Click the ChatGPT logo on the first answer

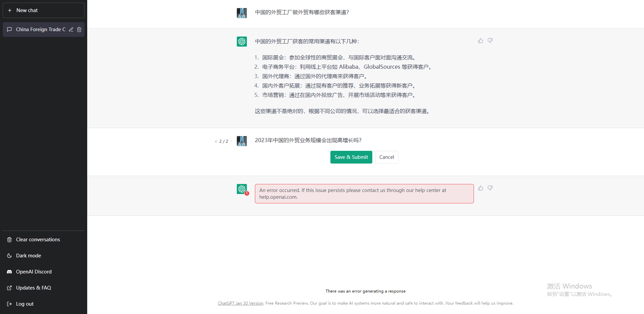pyautogui.click(x=242, y=42)
